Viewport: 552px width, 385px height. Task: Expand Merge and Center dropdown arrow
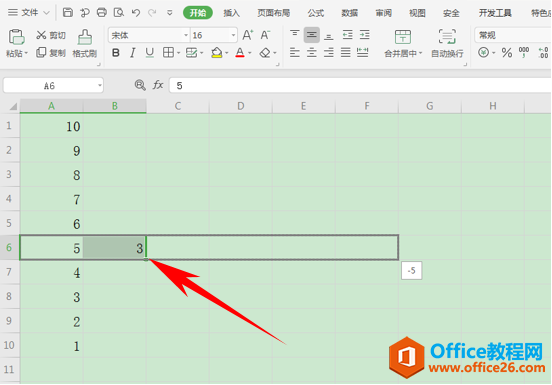(x=420, y=53)
